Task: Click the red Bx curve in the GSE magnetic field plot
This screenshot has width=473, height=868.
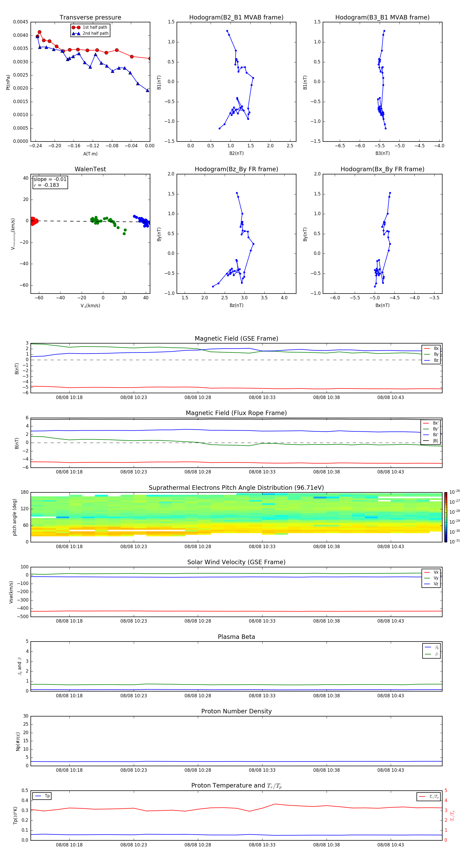Action: (236, 388)
